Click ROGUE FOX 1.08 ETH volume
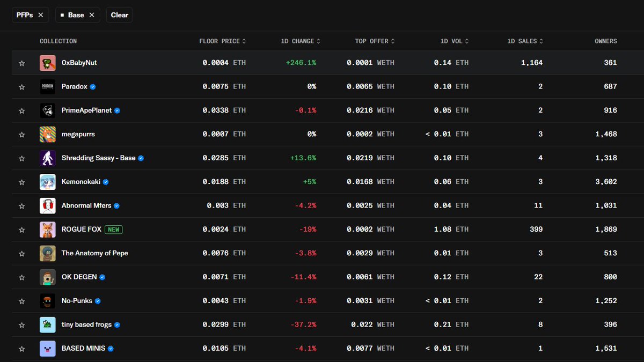 click(x=451, y=230)
